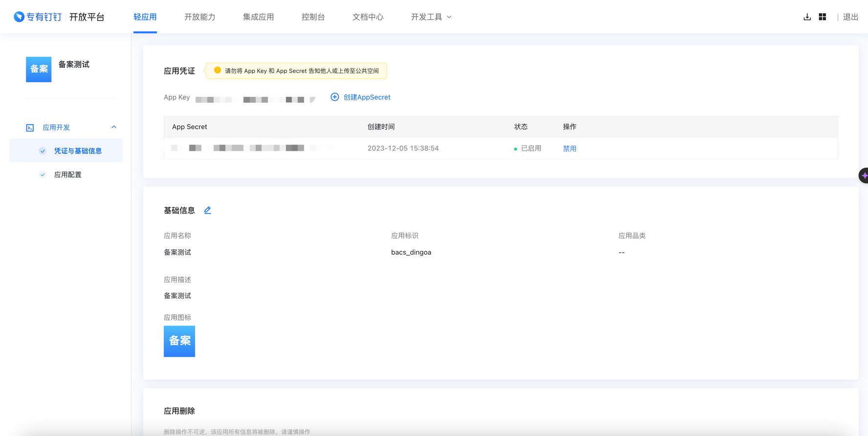
Task: Switch to 集成应用 tab
Action: pos(259,17)
